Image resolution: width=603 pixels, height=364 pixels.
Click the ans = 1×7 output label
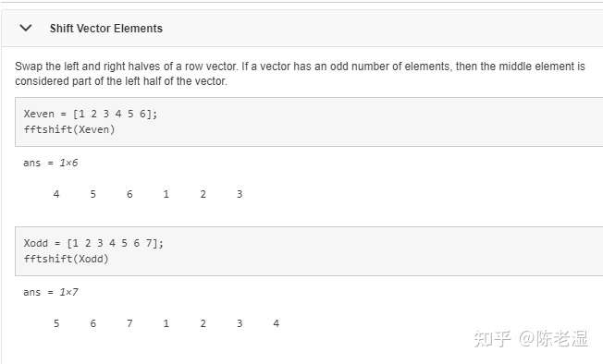pyautogui.click(x=50, y=292)
